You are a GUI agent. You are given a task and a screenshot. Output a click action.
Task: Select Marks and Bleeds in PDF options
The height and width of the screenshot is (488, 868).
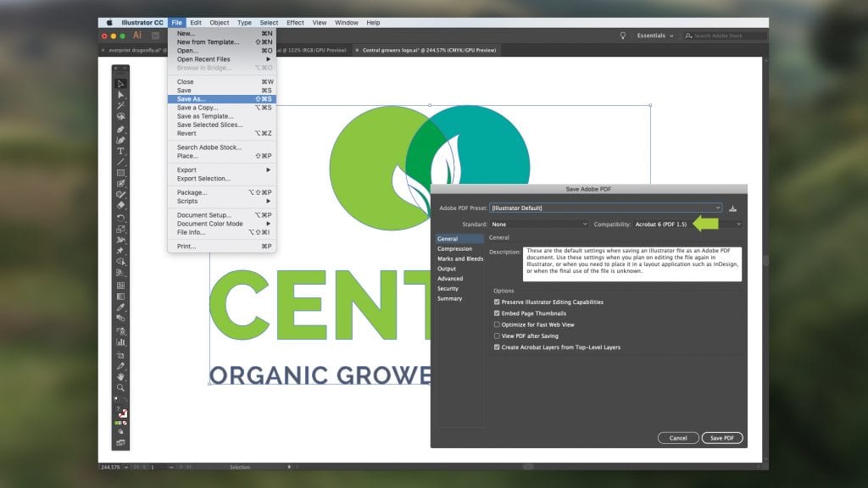coord(460,259)
